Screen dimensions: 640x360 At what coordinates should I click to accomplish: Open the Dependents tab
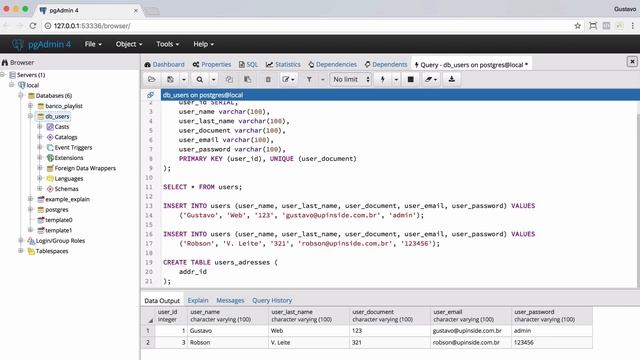pyautogui.click(x=386, y=64)
